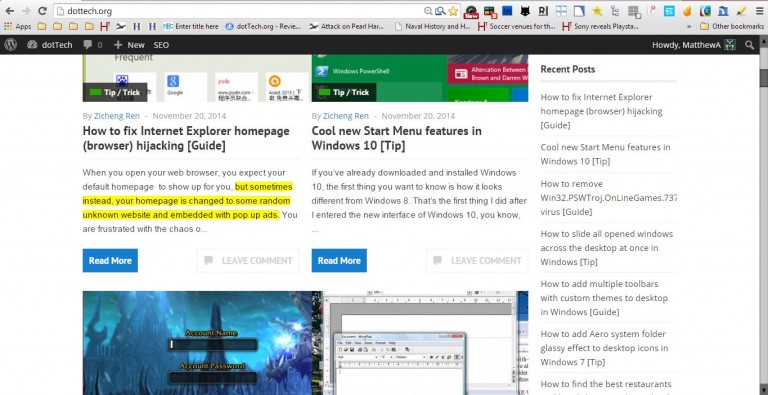Click the blue window-grid extension icon
768x395 pixels.
[x=561, y=11]
